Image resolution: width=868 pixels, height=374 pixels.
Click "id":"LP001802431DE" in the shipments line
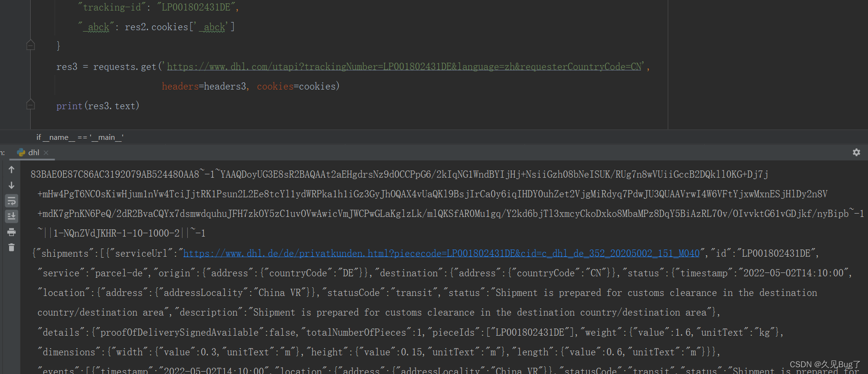pyautogui.click(x=763, y=253)
